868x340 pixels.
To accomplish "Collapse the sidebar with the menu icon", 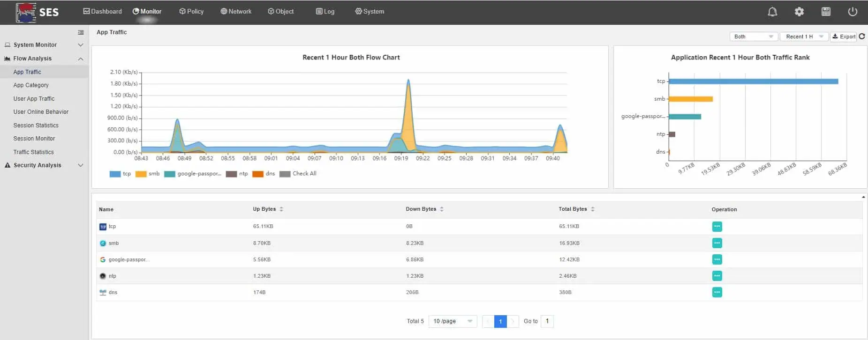I will point(81,32).
